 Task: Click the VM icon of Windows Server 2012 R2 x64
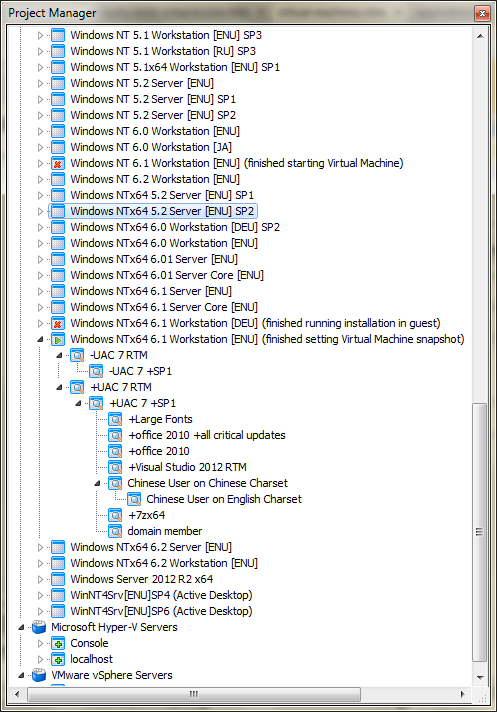58,579
